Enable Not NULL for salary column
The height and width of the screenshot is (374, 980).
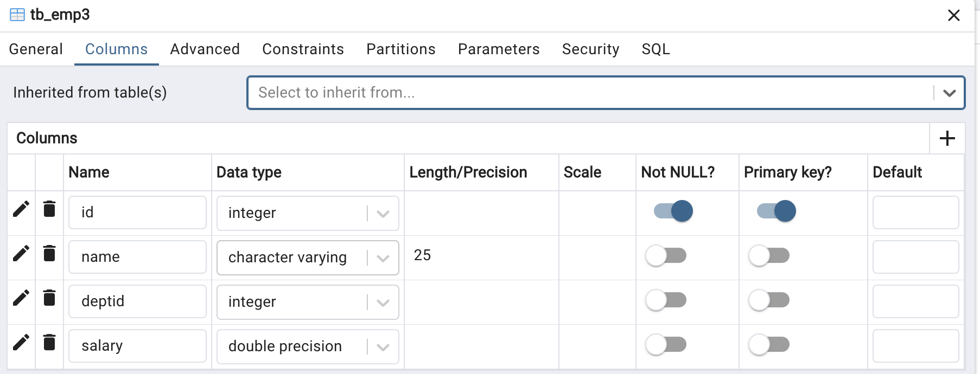666,344
